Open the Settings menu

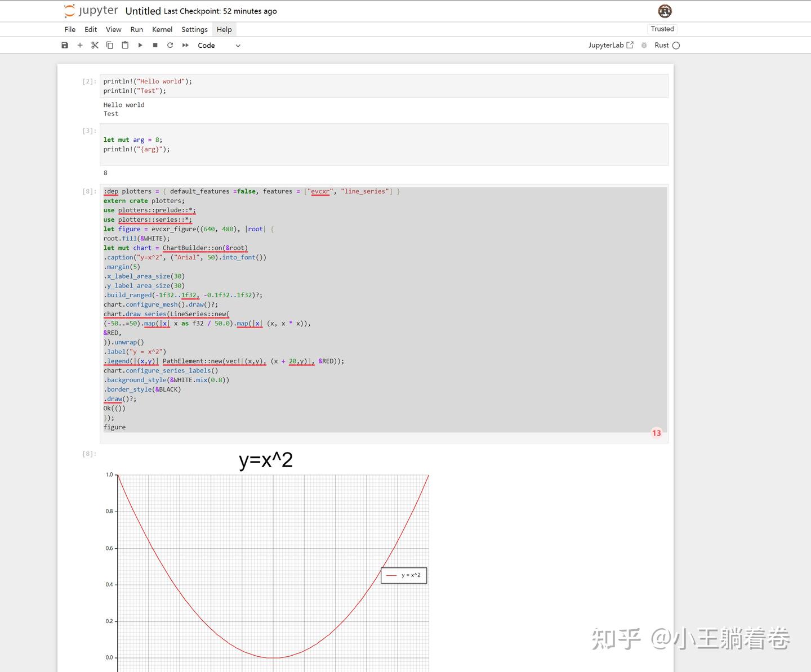(194, 29)
